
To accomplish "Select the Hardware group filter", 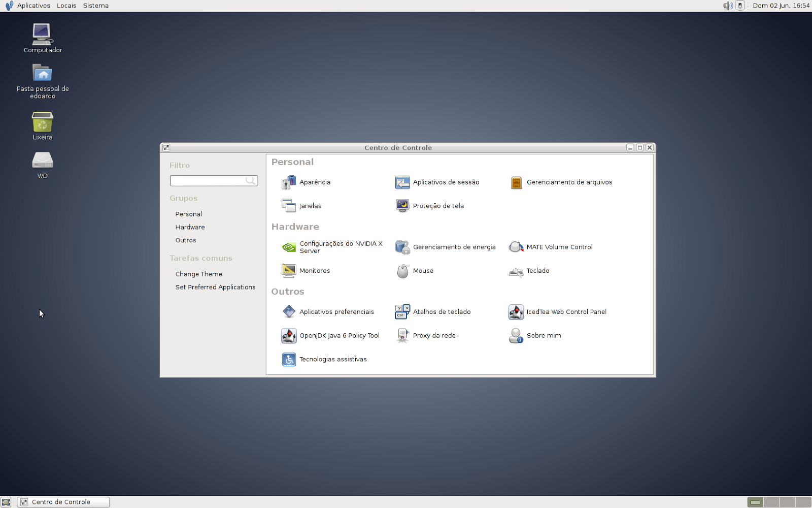I will (190, 227).
